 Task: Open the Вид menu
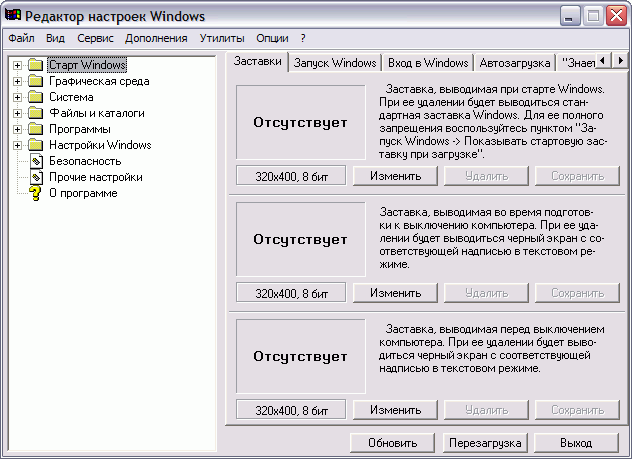(55, 38)
